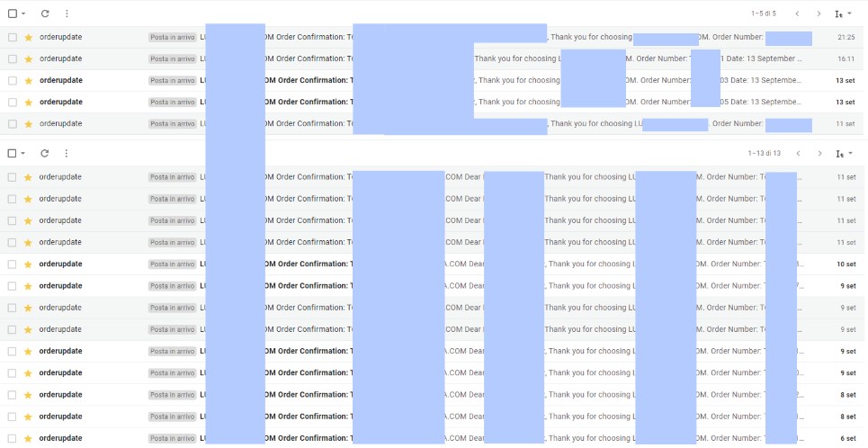This screenshot has height=448, width=868.
Task: Click input tools icon in 1–5 di 5 toolbar
Action: [x=838, y=13]
